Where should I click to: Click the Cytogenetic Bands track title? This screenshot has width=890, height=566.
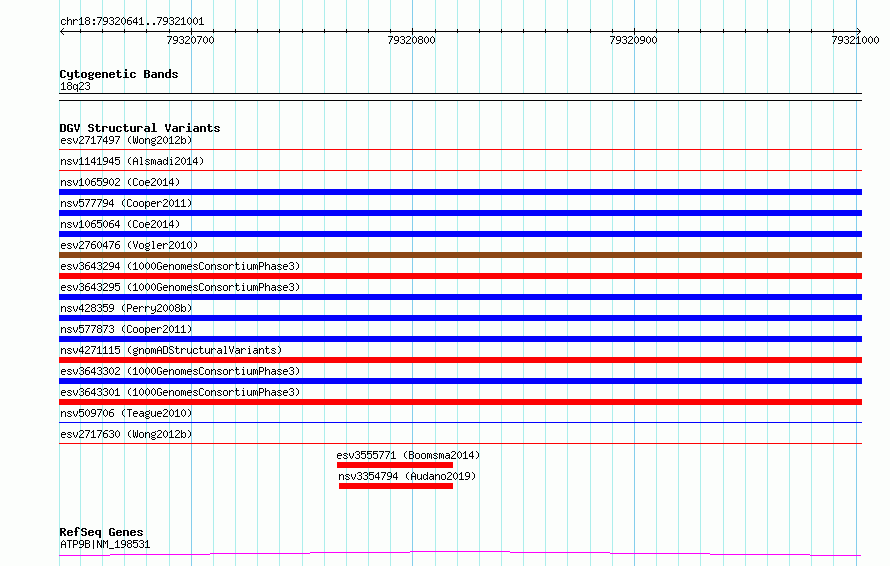pos(119,74)
